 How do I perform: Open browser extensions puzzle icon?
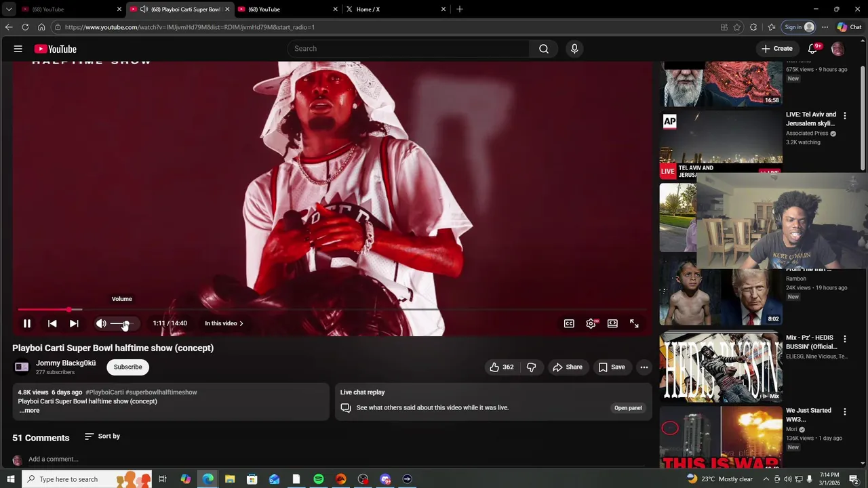[x=753, y=27]
